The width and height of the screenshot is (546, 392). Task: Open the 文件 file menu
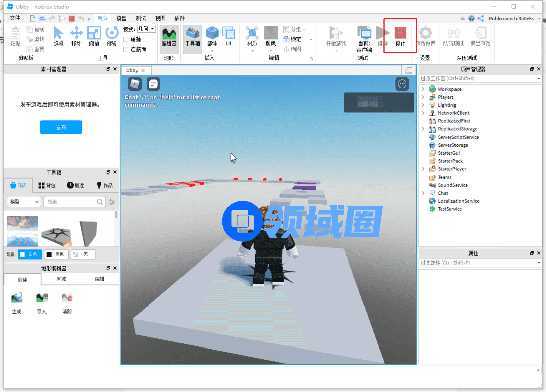click(15, 18)
